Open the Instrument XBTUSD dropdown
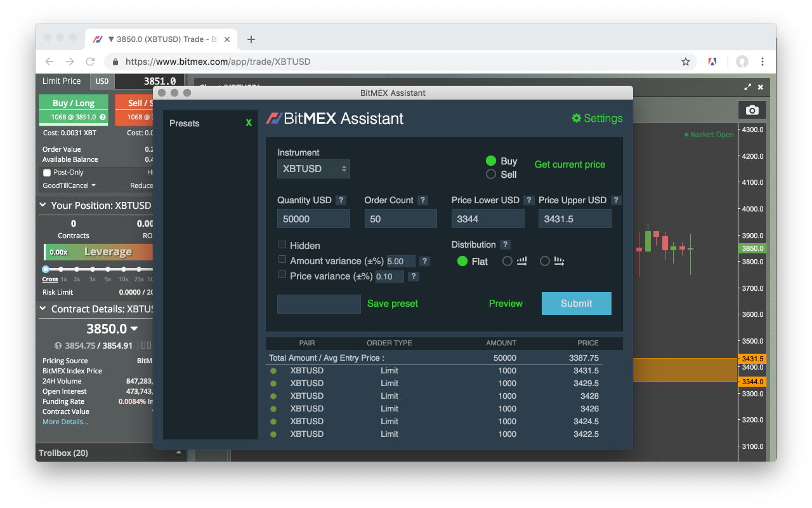 (x=313, y=168)
